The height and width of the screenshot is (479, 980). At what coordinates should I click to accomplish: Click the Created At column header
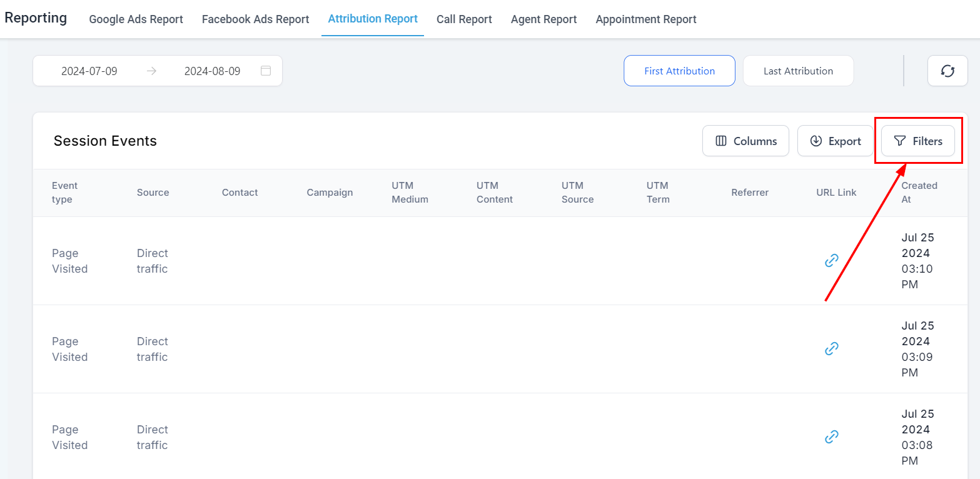click(x=919, y=192)
